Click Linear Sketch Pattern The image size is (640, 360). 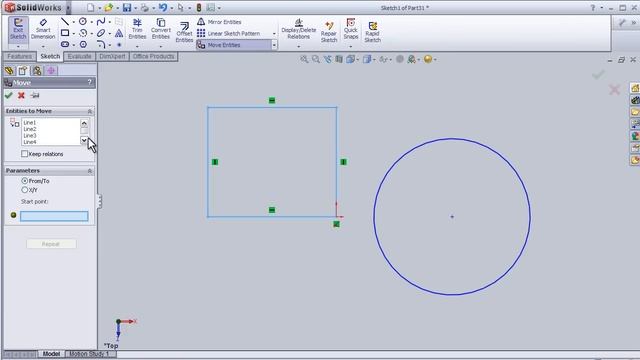point(229,33)
